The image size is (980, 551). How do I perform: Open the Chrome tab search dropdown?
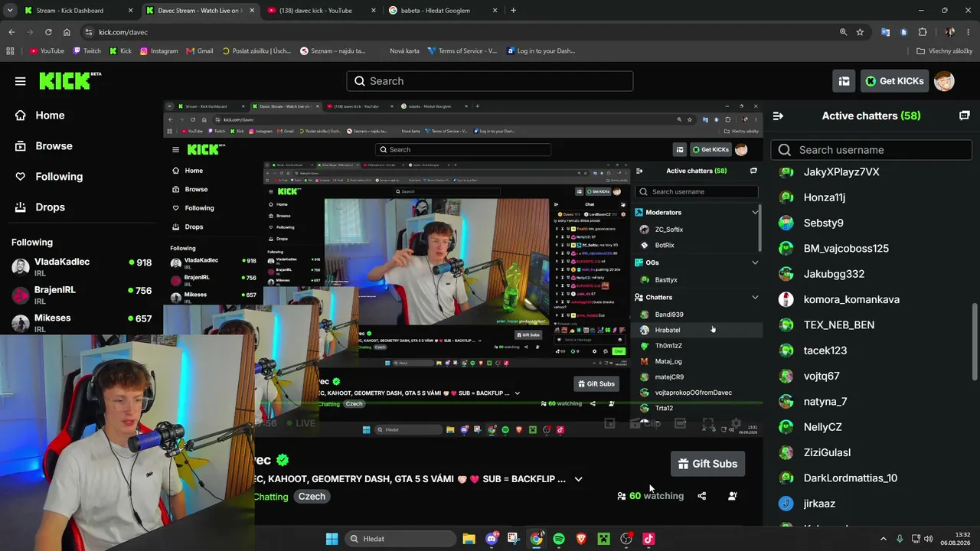pyautogui.click(x=11, y=11)
